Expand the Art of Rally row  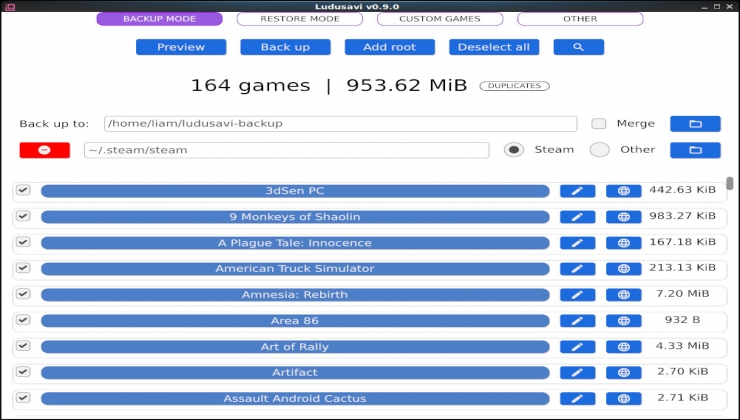click(x=295, y=346)
